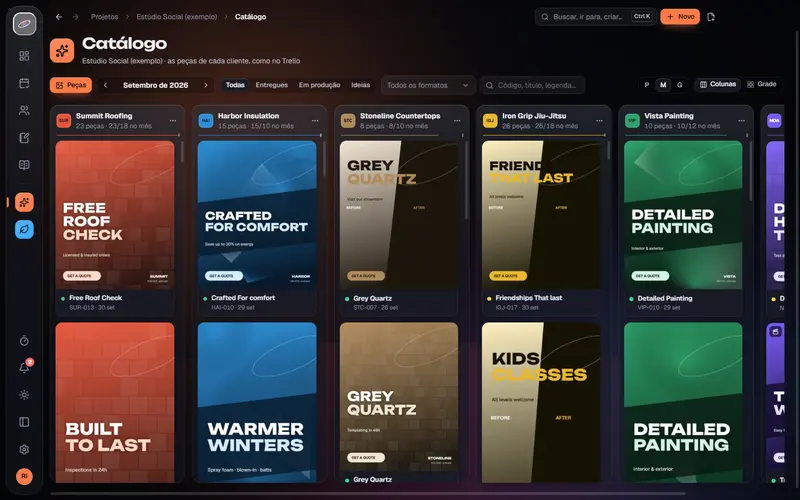This screenshot has height=500, width=800.
Task: Expand the Todos os formatos dropdown
Action: point(428,85)
